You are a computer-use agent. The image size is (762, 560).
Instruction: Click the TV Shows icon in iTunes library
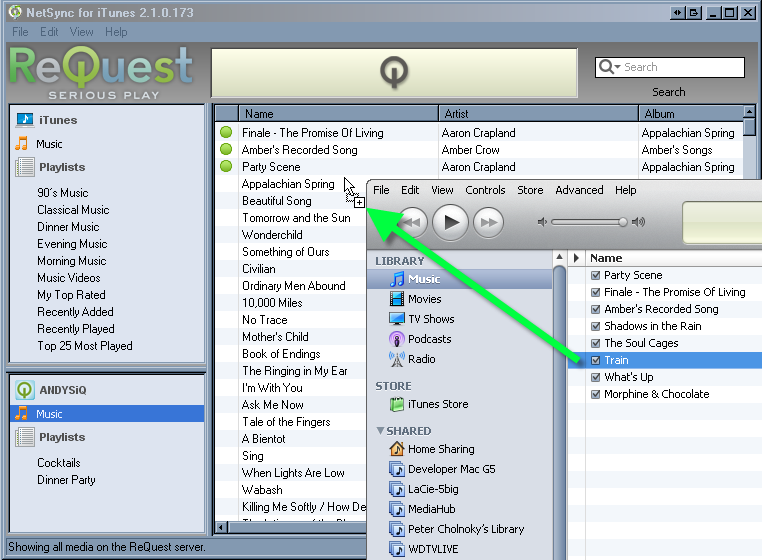(x=397, y=318)
